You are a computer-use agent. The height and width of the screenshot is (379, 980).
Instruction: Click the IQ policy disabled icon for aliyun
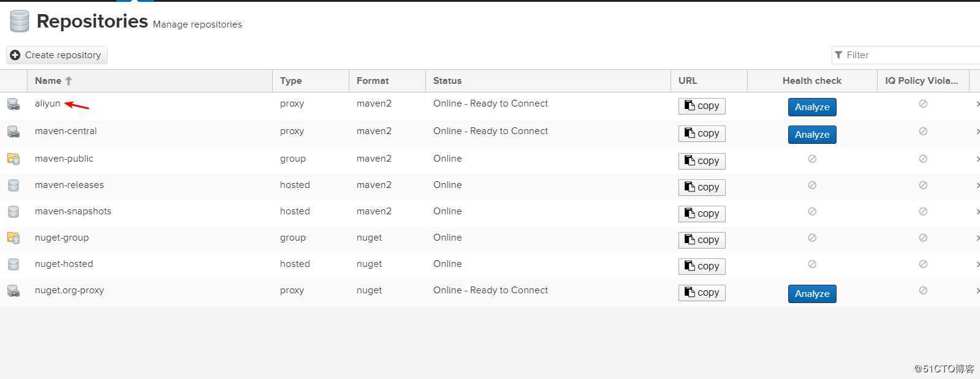[923, 103]
